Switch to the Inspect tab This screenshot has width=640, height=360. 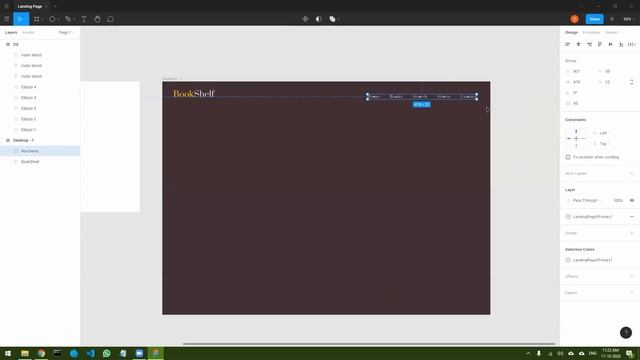point(611,32)
